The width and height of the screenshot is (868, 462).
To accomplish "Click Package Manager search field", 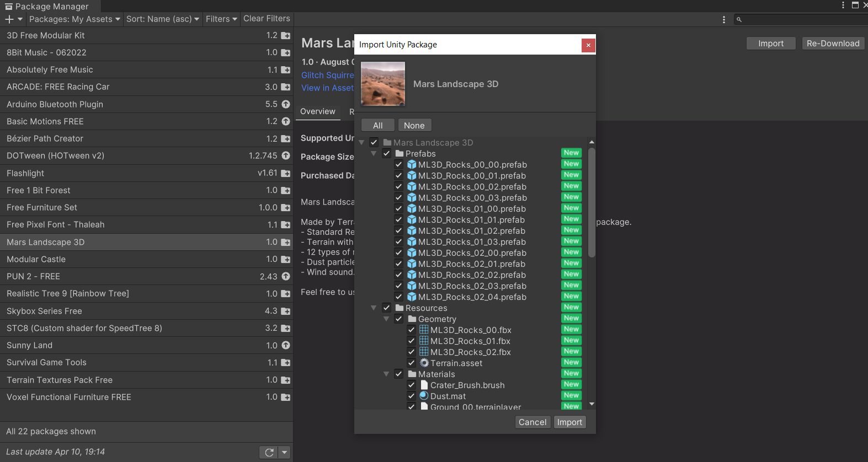I will (x=800, y=19).
